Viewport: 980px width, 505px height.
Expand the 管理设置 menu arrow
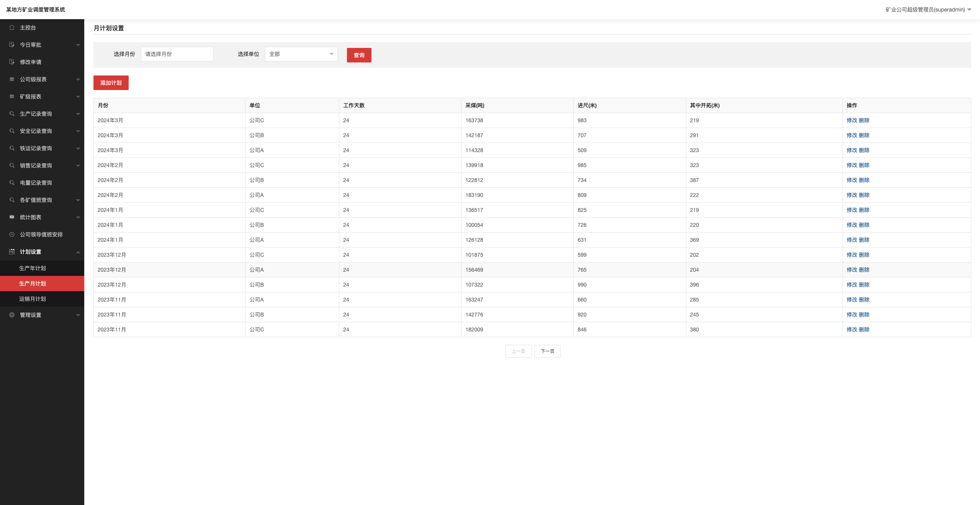[x=78, y=315]
